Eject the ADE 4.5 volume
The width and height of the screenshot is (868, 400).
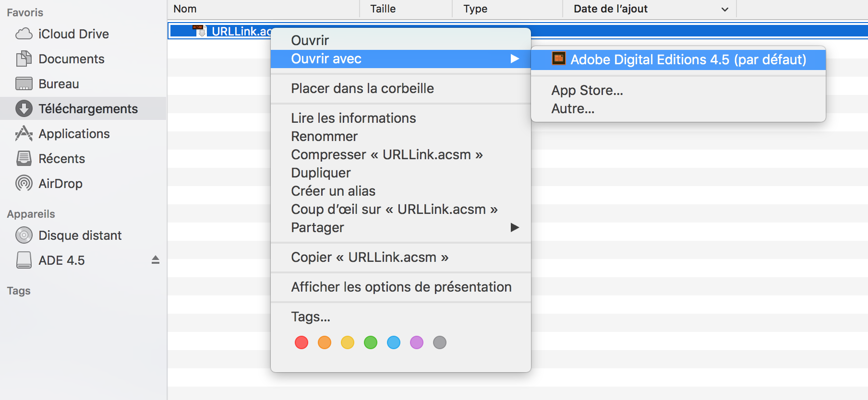pyautogui.click(x=155, y=260)
